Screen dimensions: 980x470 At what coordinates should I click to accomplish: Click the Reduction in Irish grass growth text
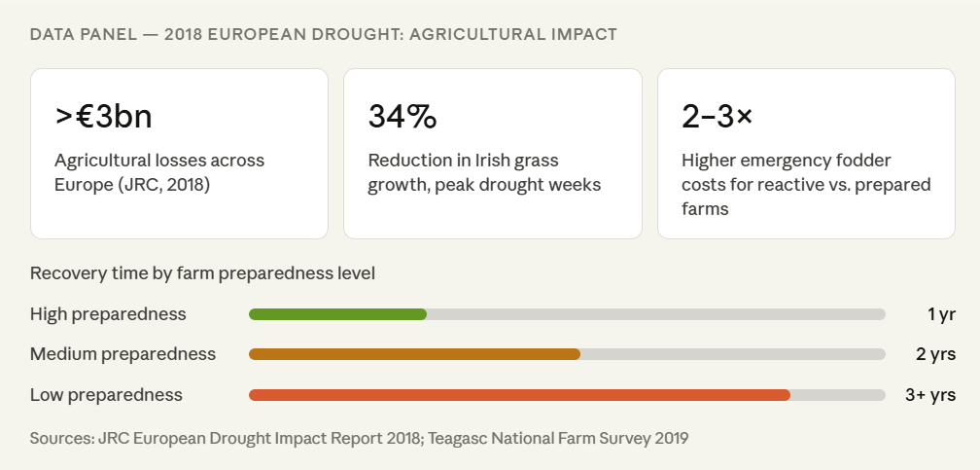484,172
